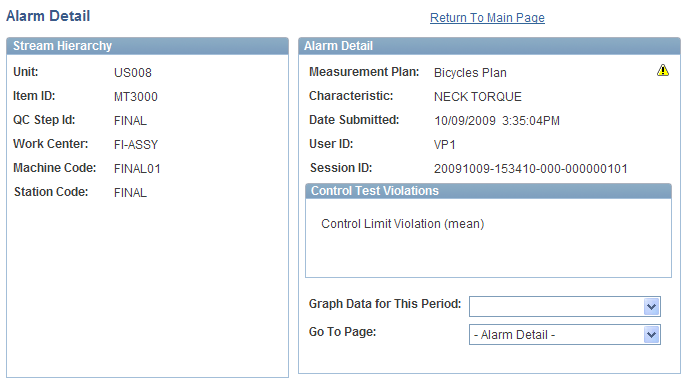Click the Control Test Violations header
The height and width of the screenshot is (387, 689).
tap(488, 191)
